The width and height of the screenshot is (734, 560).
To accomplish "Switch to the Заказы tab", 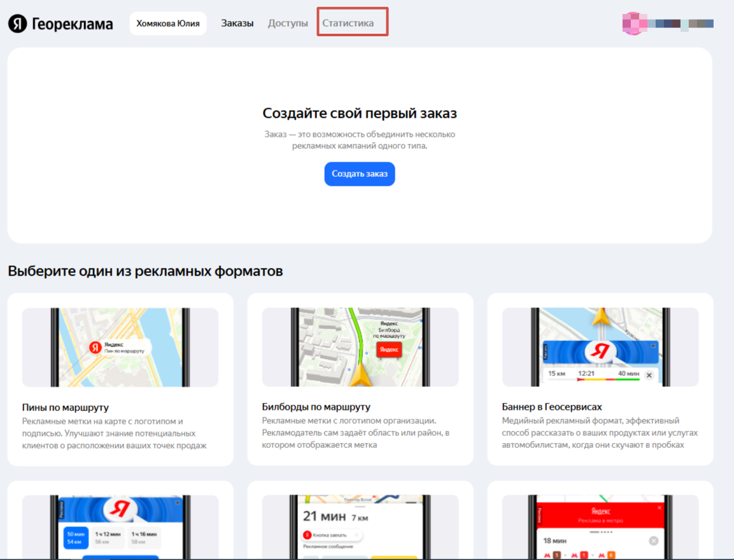I will (x=237, y=24).
